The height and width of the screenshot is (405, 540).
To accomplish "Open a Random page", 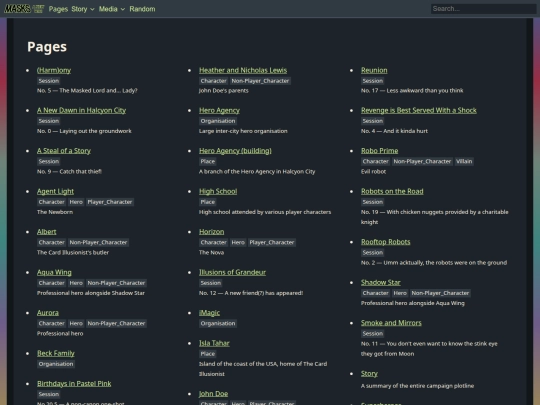I will click(142, 9).
